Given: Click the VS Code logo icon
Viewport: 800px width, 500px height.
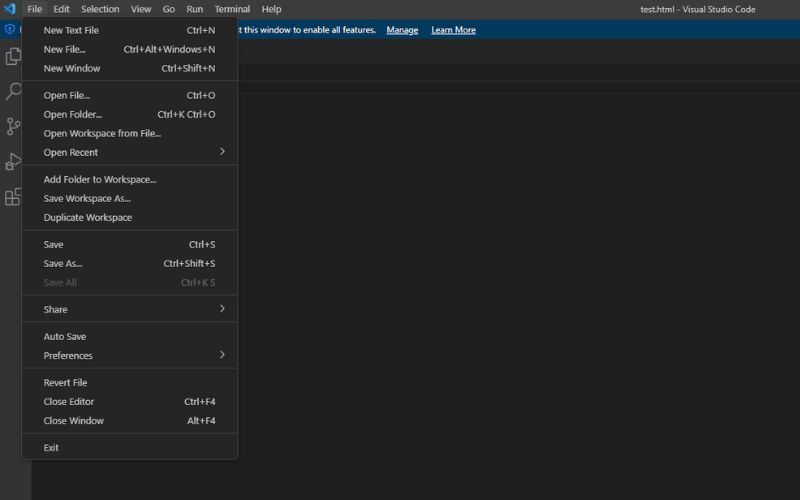Looking at the screenshot, I should tap(10, 9).
